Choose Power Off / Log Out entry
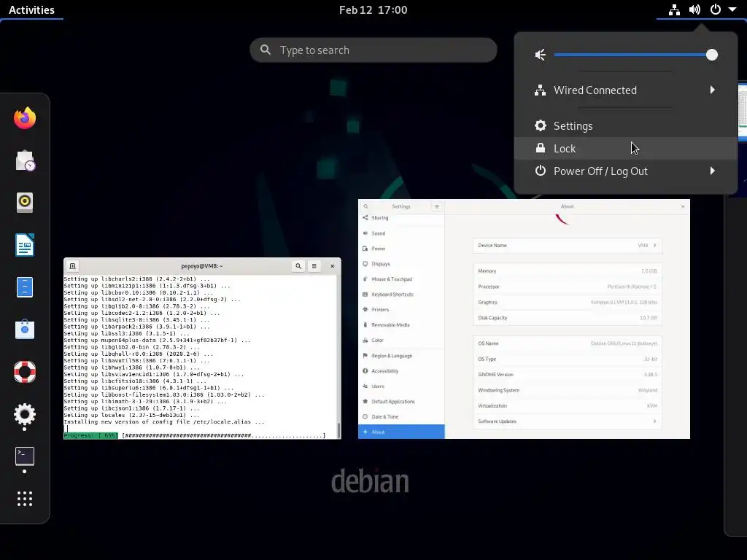This screenshot has height=560, width=747. 625,171
